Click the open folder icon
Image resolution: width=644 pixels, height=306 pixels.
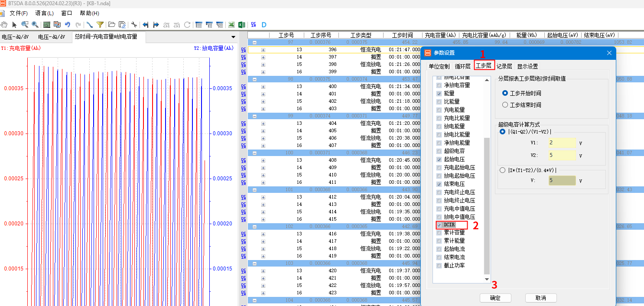tap(111, 25)
